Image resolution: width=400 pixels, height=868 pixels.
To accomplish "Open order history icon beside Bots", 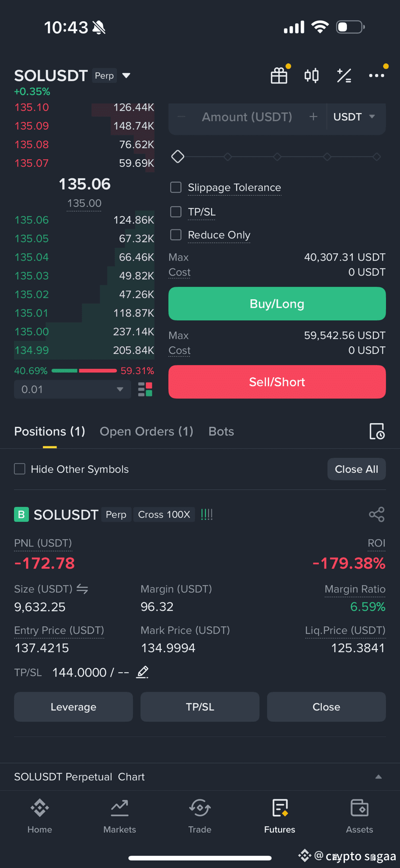I will coord(377,431).
